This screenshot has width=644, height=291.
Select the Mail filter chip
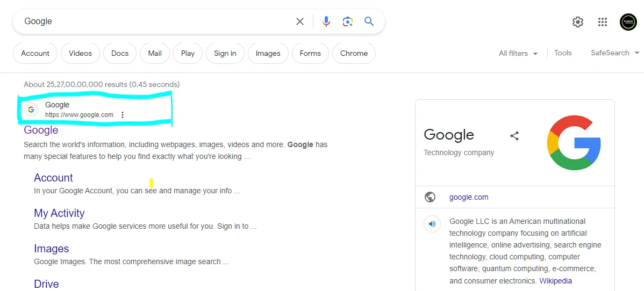tap(155, 53)
